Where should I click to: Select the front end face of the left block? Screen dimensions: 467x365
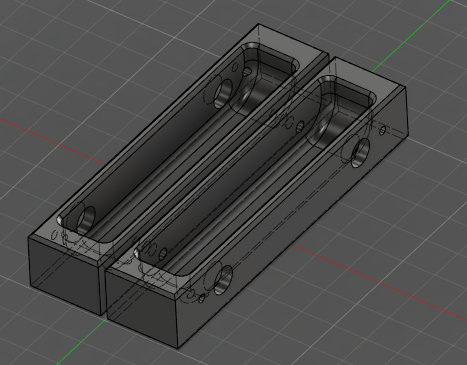pyautogui.click(x=65, y=275)
